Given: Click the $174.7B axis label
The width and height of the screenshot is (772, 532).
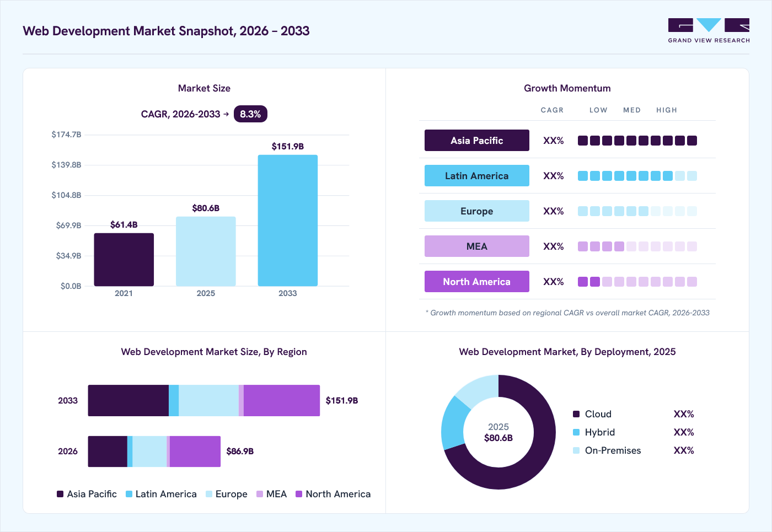Looking at the screenshot, I should [x=66, y=135].
